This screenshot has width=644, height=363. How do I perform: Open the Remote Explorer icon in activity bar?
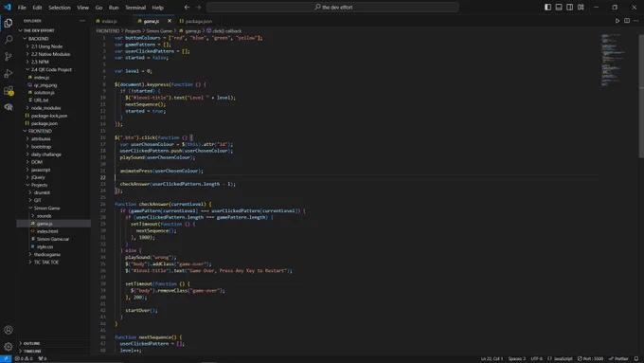click(x=9, y=107)
